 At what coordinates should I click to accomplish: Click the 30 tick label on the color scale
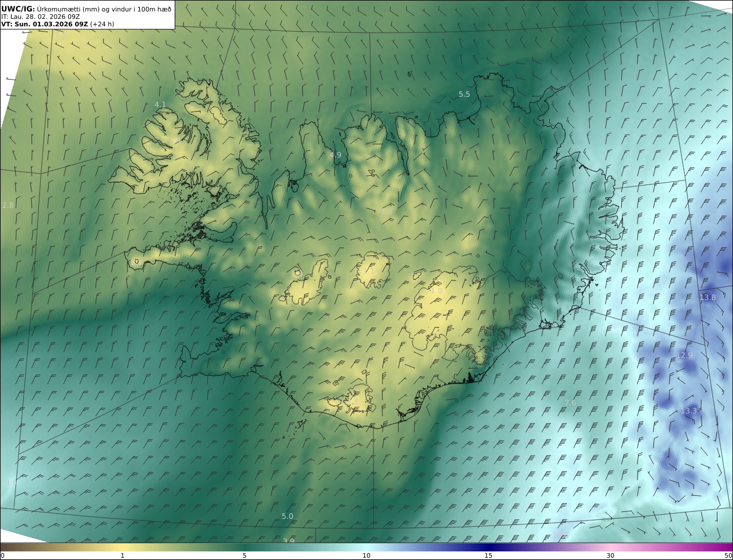610,555
